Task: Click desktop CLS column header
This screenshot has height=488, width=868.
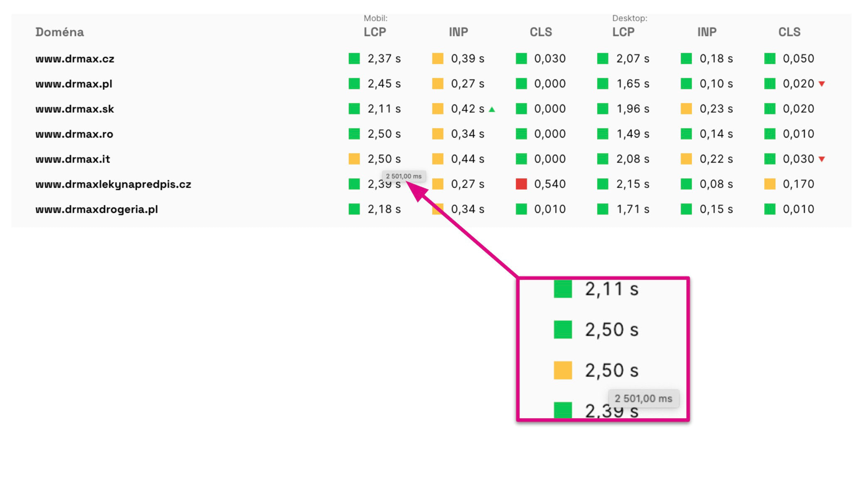Action: (x=789, y=32)
